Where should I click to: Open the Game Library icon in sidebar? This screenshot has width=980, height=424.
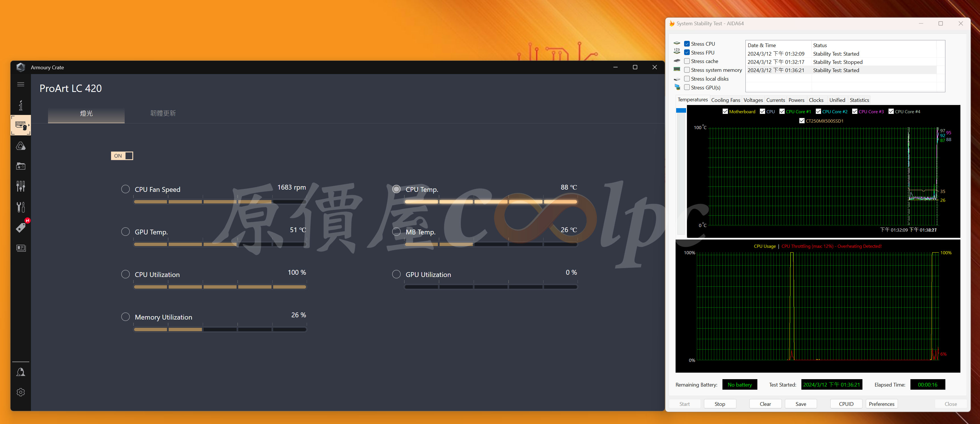pos(21,166)
